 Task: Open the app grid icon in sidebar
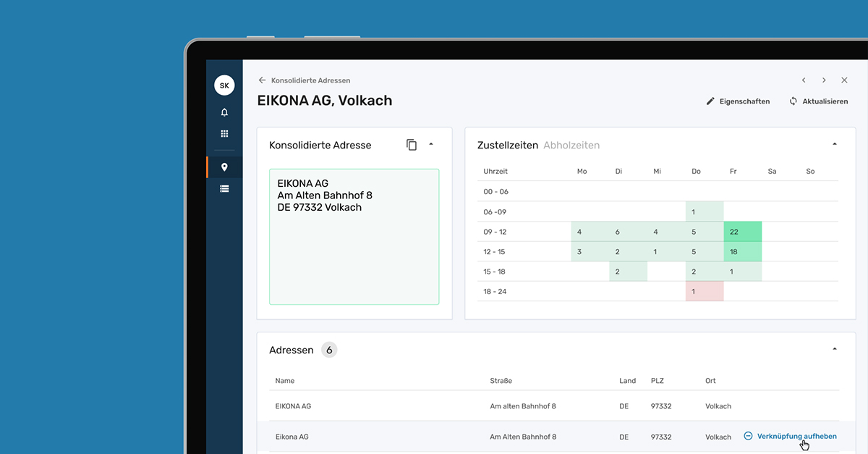coord(224,134)
